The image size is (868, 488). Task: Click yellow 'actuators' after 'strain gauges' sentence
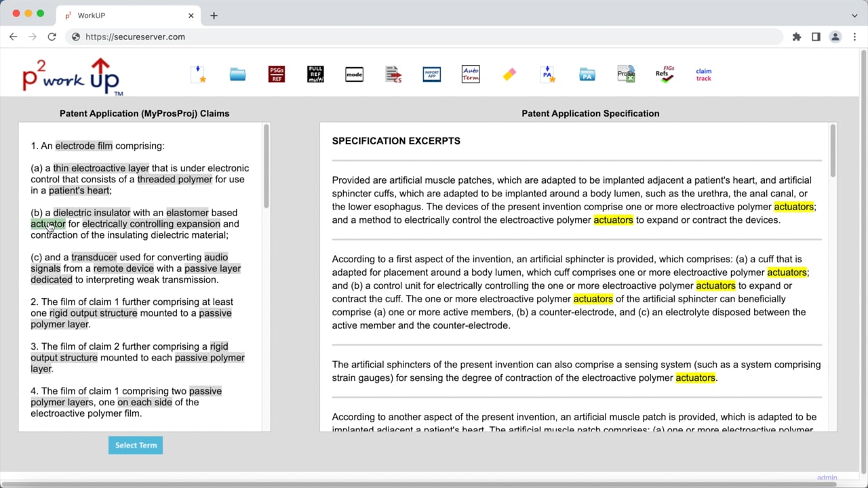(x=695, y=378)
